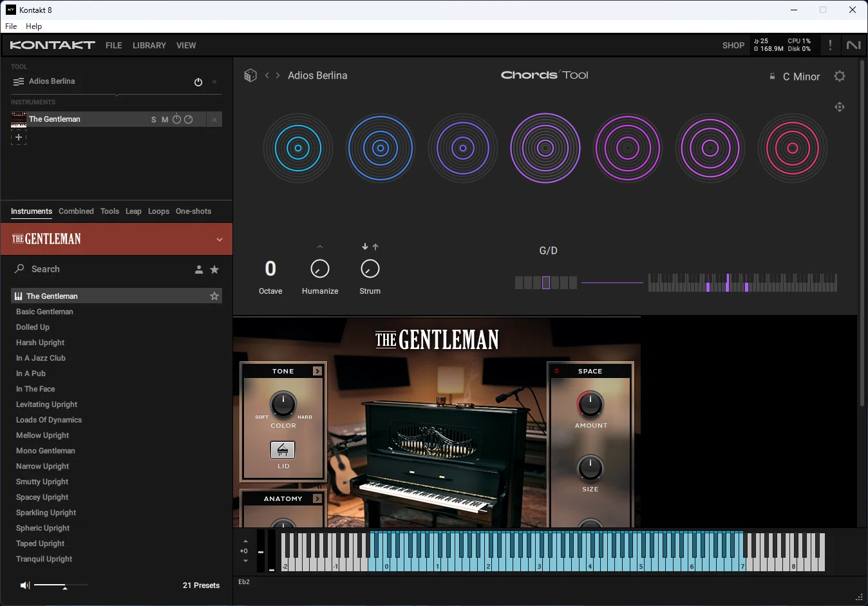Toggle the piano LID button
The image size is (868, 606).
pyautogui.click(x=283, y=450)
